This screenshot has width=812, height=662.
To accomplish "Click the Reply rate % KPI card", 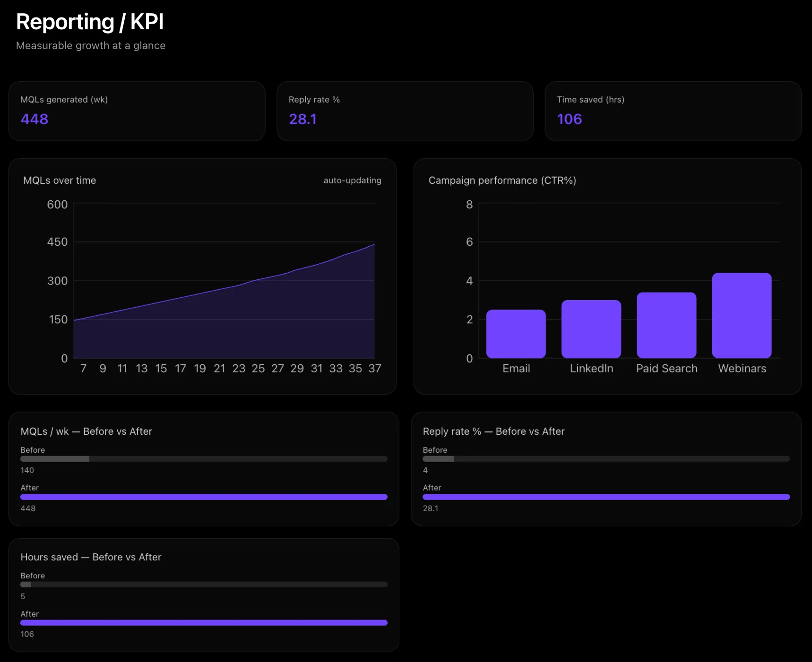I will tap(405, 111).
